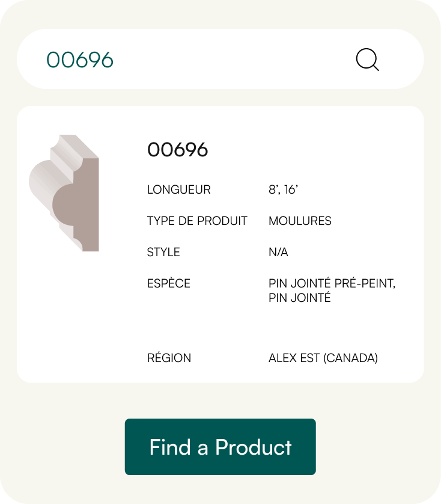This screenshot has width=441, height=504.
Task: Click the magnifying glass search icon
Action: 367,60
